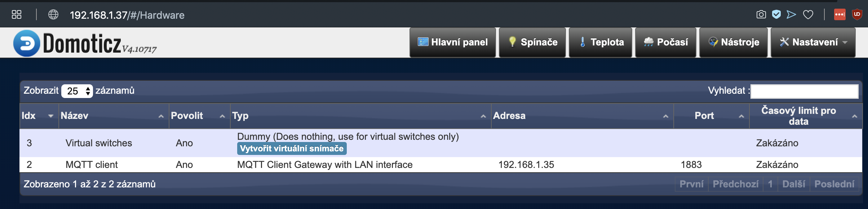Go to the Další page
Viewport: 868px width, 209px height.
793,184
